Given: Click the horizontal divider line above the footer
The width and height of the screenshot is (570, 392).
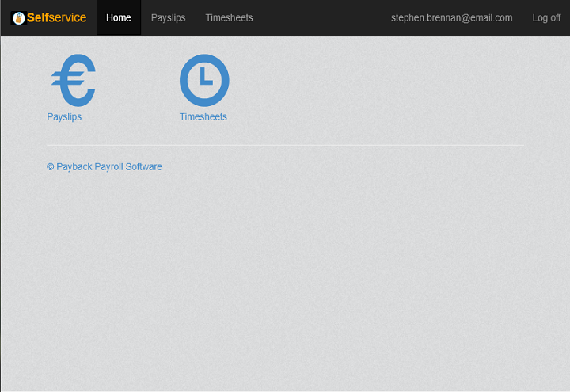Looking at the screenshot, I should 285,145.
